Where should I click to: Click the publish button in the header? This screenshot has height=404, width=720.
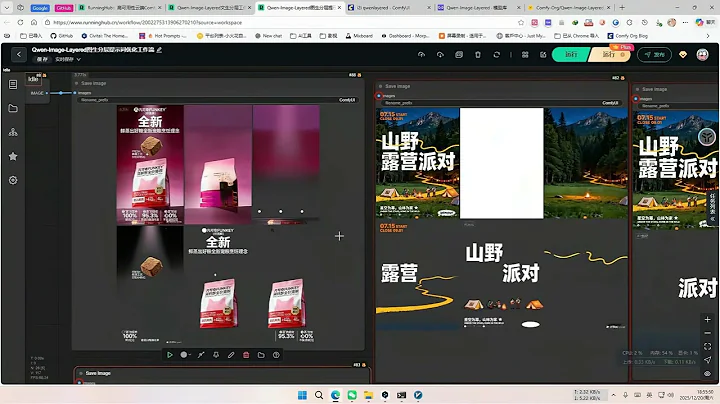coord(654,55)
